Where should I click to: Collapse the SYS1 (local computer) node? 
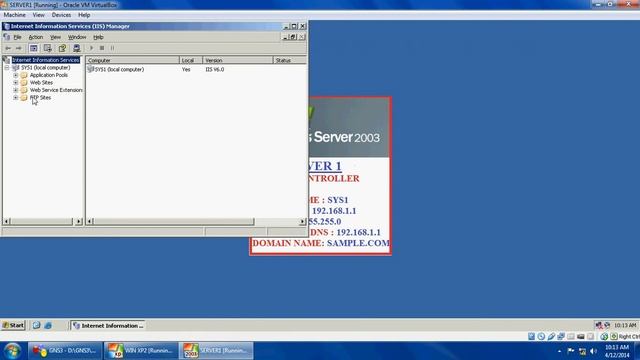click(x=7, y=68)
